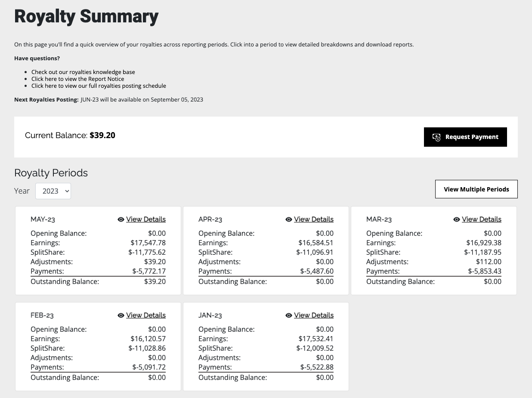Click JAN-23 SplitShare value $-12,009.52

coord(315,349)
